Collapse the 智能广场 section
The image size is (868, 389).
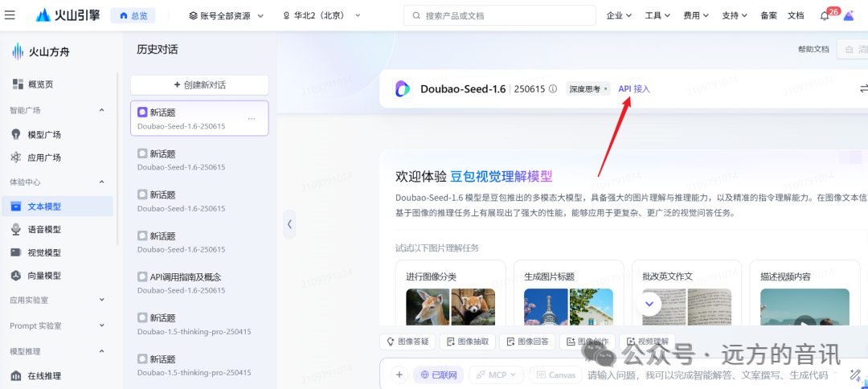pos(102,110)
